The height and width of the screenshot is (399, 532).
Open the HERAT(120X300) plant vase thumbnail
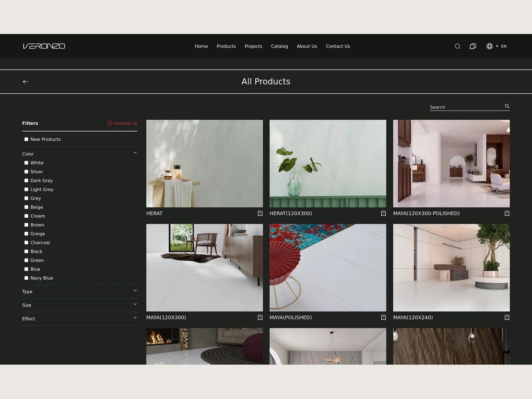pyautogui.click(x=328, y=163)
